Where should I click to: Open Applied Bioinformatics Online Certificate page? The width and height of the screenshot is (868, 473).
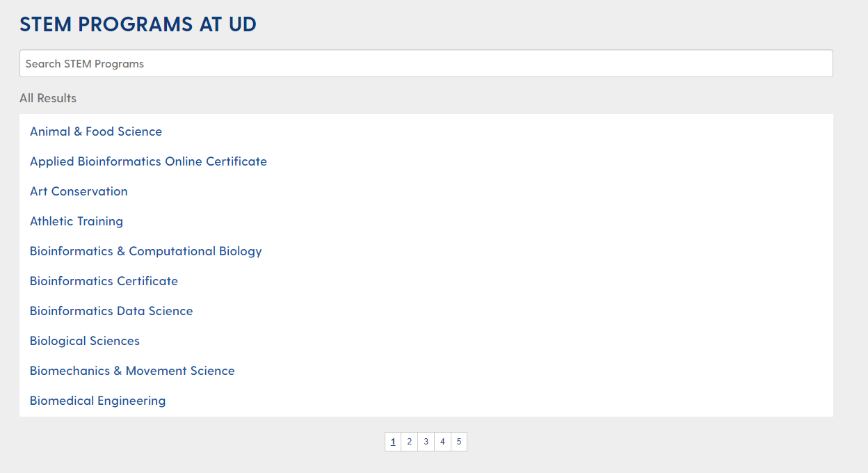148,161
